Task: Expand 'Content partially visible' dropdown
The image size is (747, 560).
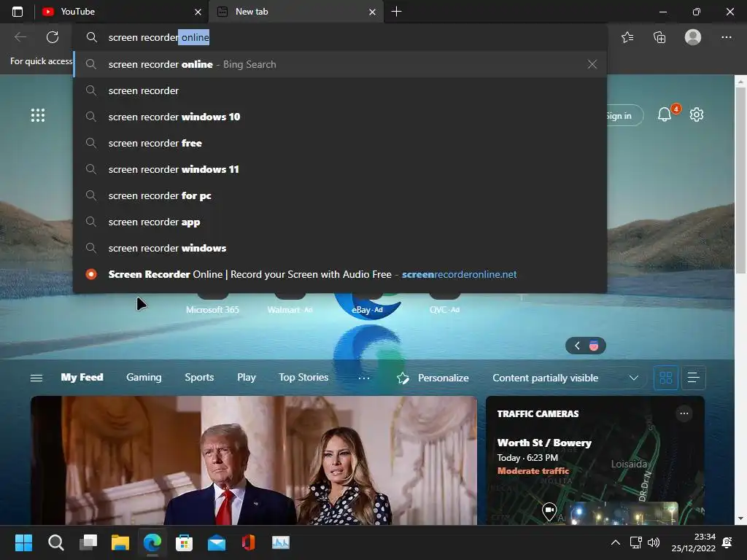Action: (x=565, y=378)
